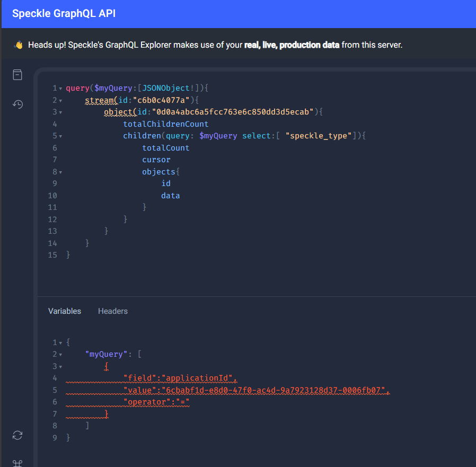Viewport: 476px width, 467px height.
Task: Fold variables root brace on line 1
Action: [60, 343]
